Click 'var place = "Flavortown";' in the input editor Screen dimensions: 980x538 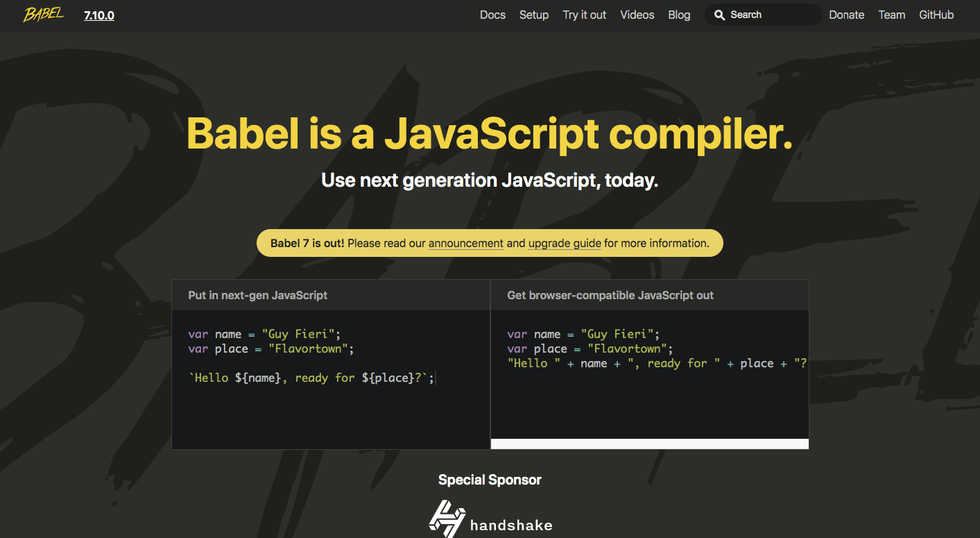[x=271, y=349]
